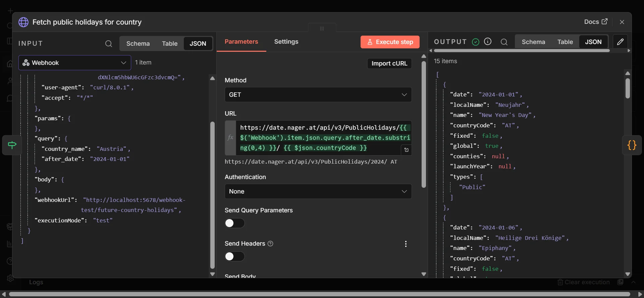Click the output panel vertical scrollbar thumb
The height and width of the screenshot is (298, 644).
(628, 88)
